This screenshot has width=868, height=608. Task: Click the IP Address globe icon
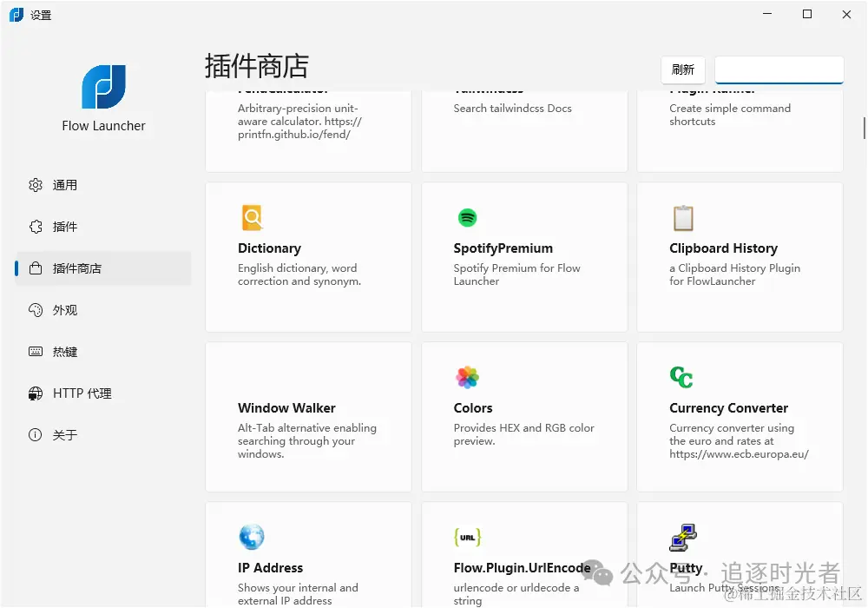[x=252, y=537]
